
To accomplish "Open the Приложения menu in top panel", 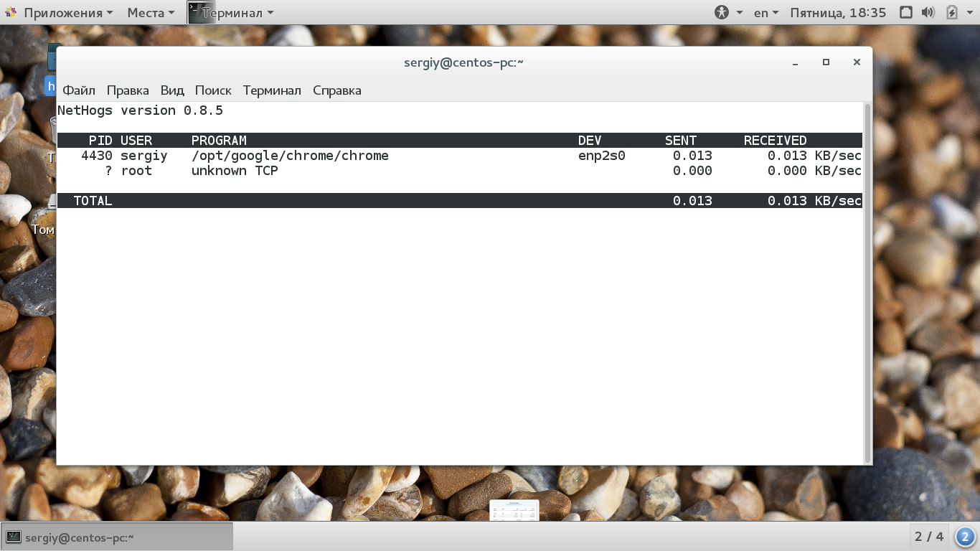I will tap(68, 12).
